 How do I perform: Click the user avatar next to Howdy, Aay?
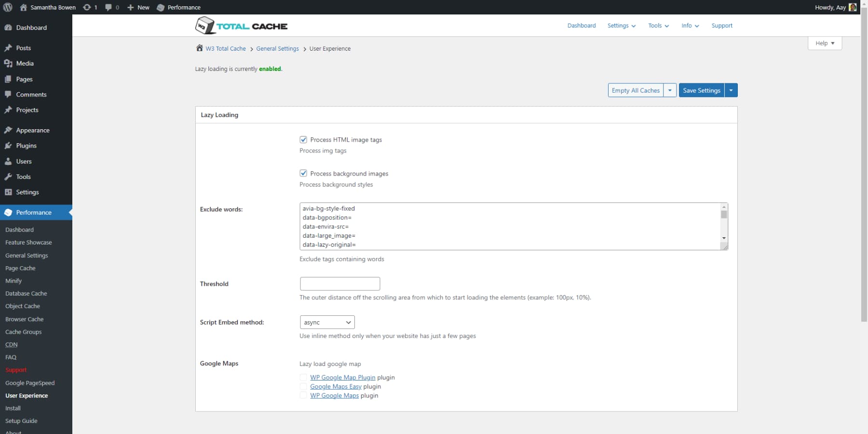pyautogui.click(x=852, y=7)
